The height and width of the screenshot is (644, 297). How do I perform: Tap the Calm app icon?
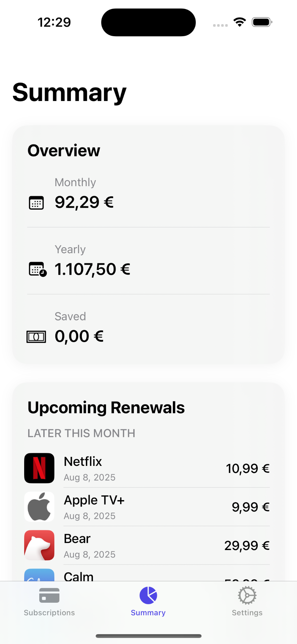pyautogui.click(x=39, y=575)
